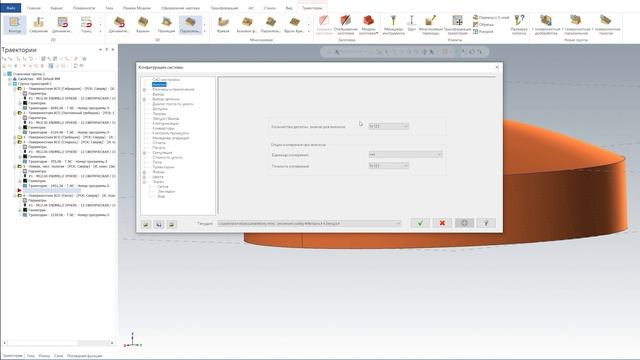Switch to the Тела ribbon tab
This screenshot has width=640, height=360.
(109, 8)
